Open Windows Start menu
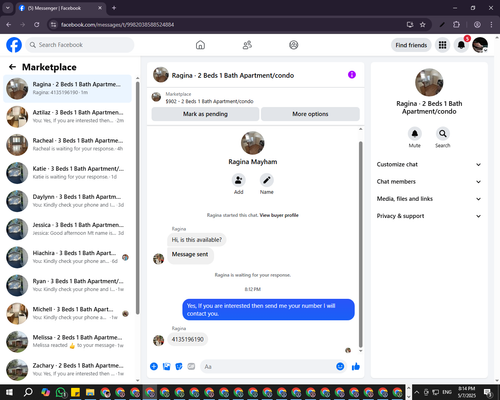This screenshot has width=500, height=400. click(9, 392)
